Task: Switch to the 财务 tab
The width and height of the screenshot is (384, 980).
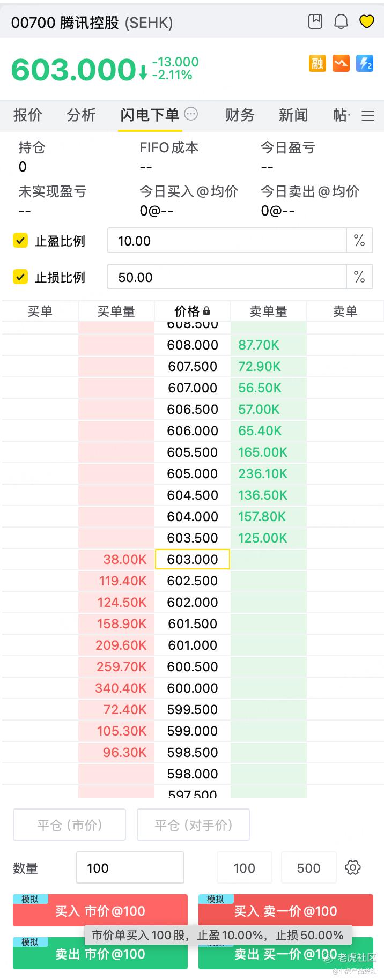Action: 240,115
